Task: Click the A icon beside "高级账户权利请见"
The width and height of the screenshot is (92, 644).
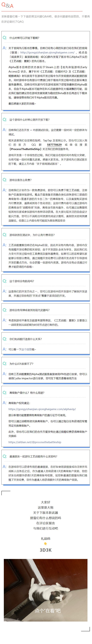Action: 5,403
